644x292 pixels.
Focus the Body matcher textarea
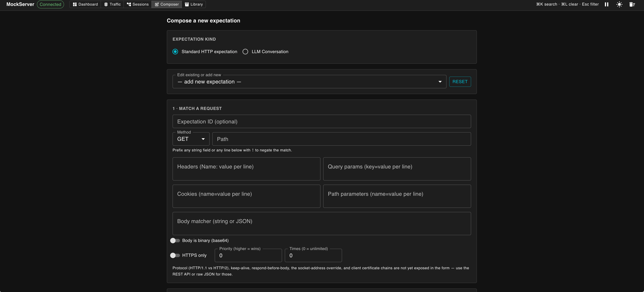[x=322, y=223]
